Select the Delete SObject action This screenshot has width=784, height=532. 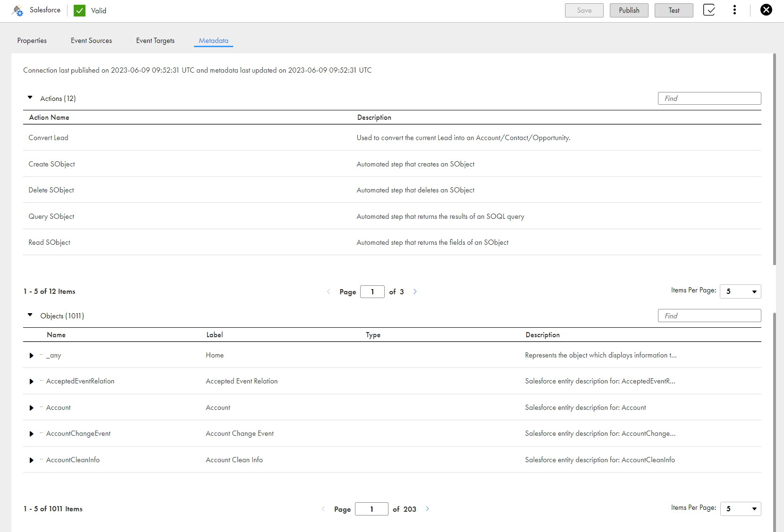51,190
